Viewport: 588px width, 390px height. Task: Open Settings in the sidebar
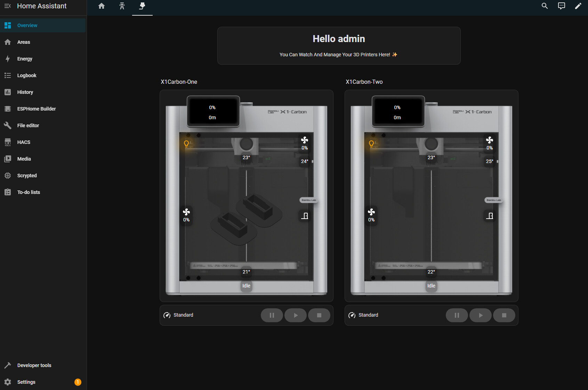pos(43,382)
